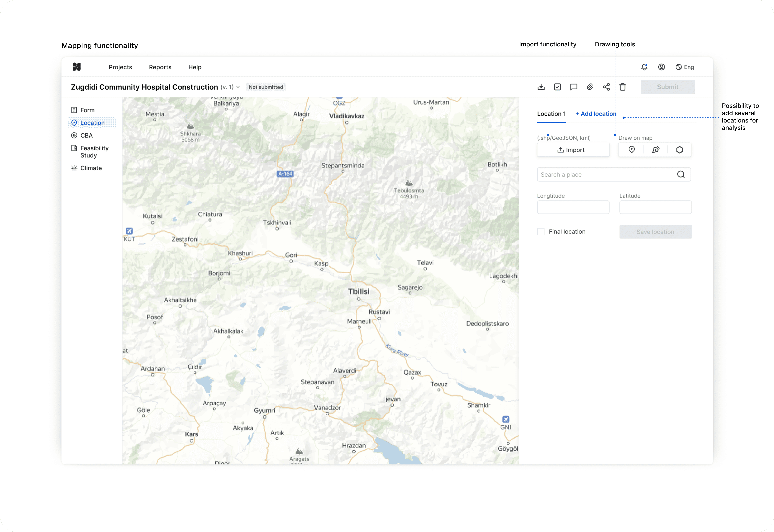The image size is (774, 532).
Task: Tick the Final location checkbox
Action: point(540,232)
